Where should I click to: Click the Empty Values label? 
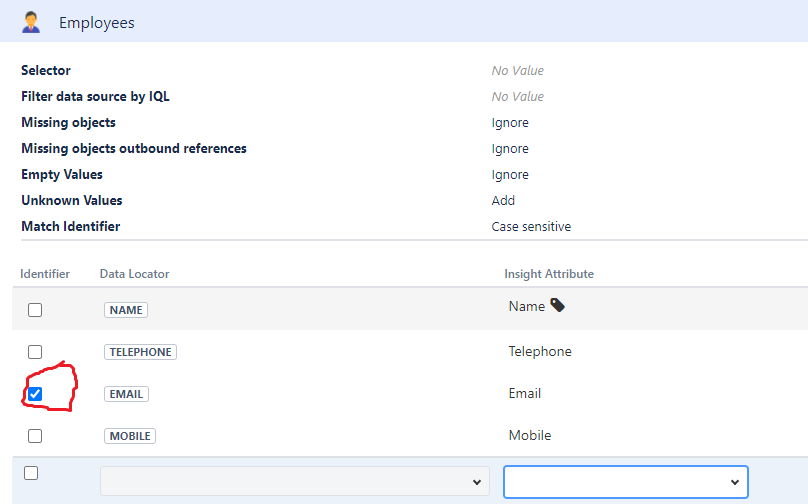[62, 175]
